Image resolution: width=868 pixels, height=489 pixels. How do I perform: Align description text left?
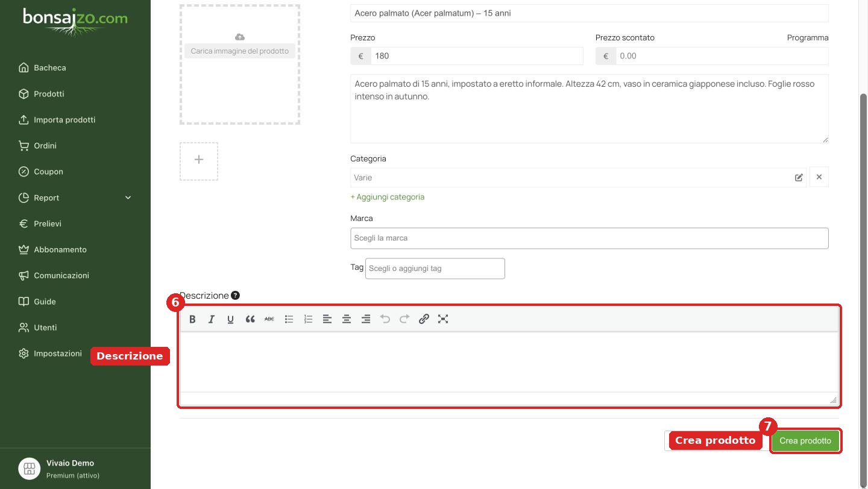tap(327, 319)
